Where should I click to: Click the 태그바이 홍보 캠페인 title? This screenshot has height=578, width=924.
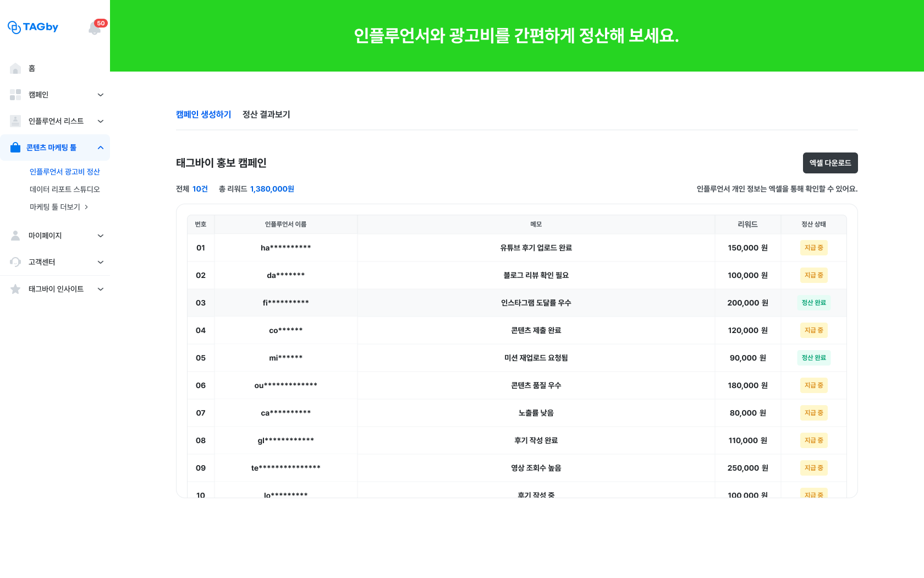[221, 163]
